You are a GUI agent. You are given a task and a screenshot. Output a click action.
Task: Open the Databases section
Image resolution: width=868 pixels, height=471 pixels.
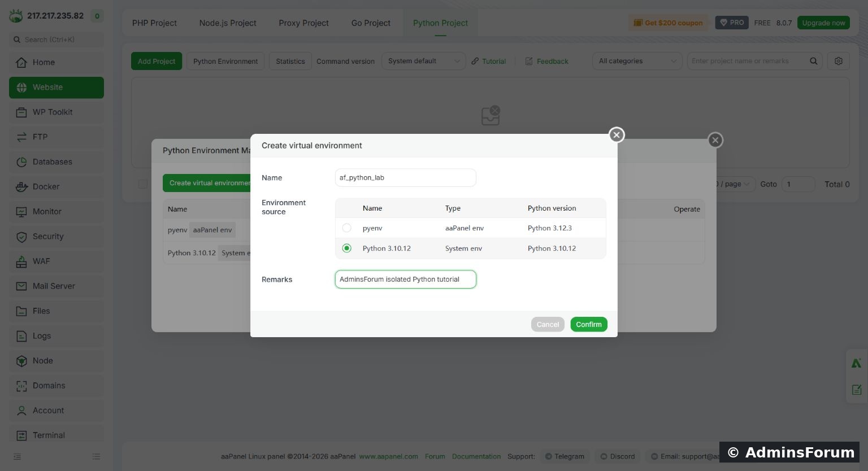pyautogui.click(x=57, y=162)
